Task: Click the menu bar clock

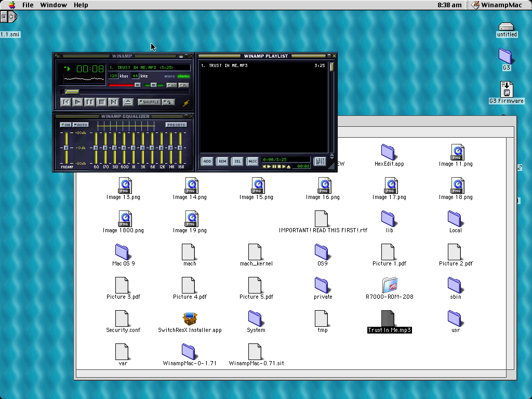Action: coord(449,5)
